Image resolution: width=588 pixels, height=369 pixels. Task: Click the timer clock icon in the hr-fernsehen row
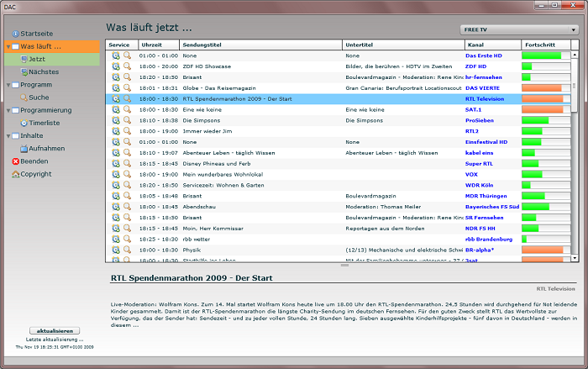116,77
